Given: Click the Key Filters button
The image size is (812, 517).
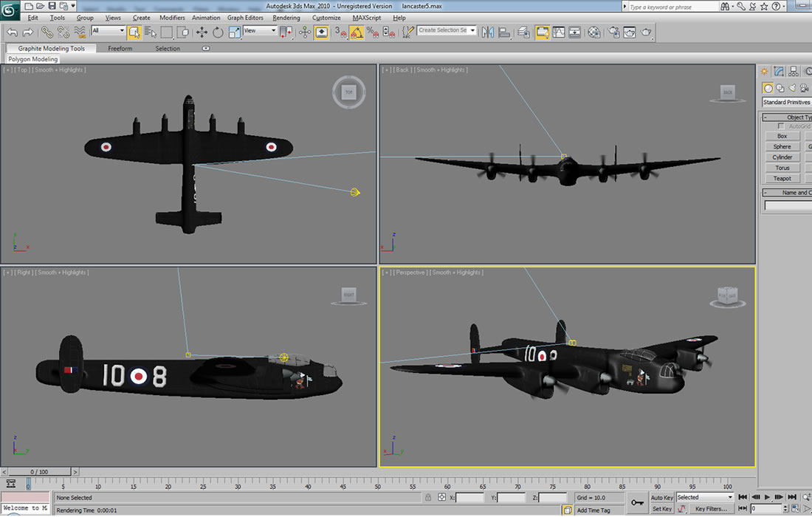Looking at the screenshot, I should [x=710, y=509].
